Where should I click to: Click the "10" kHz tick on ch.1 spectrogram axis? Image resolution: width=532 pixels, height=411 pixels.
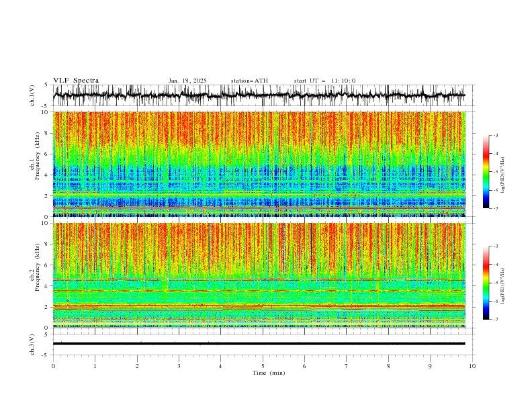click(46, 112)
